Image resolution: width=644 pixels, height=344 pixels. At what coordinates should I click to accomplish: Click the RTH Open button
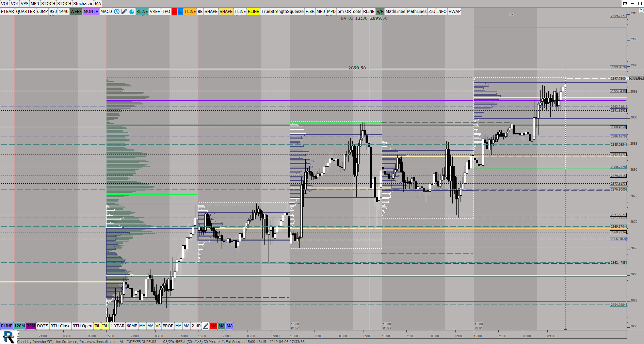tap(82, 326)
